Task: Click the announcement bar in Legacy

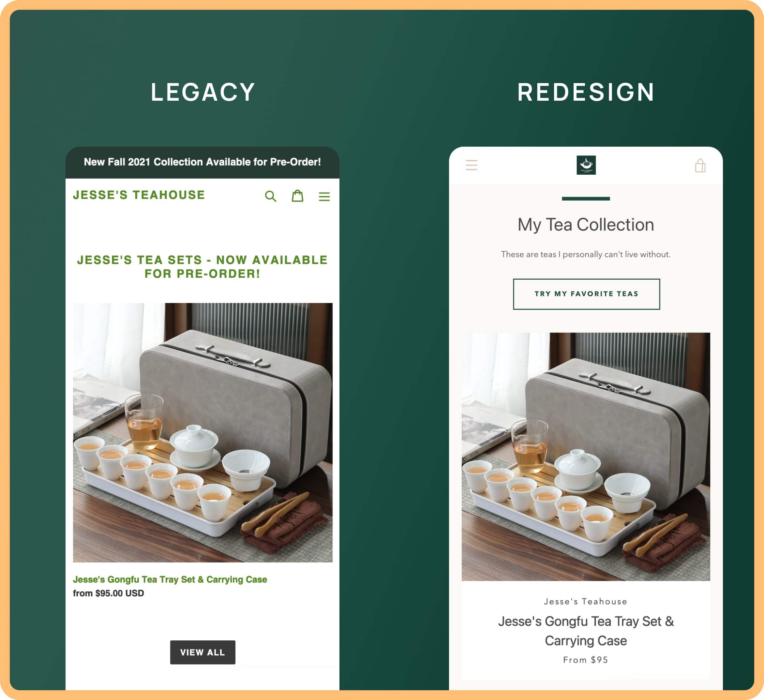Action: point(203,162)
